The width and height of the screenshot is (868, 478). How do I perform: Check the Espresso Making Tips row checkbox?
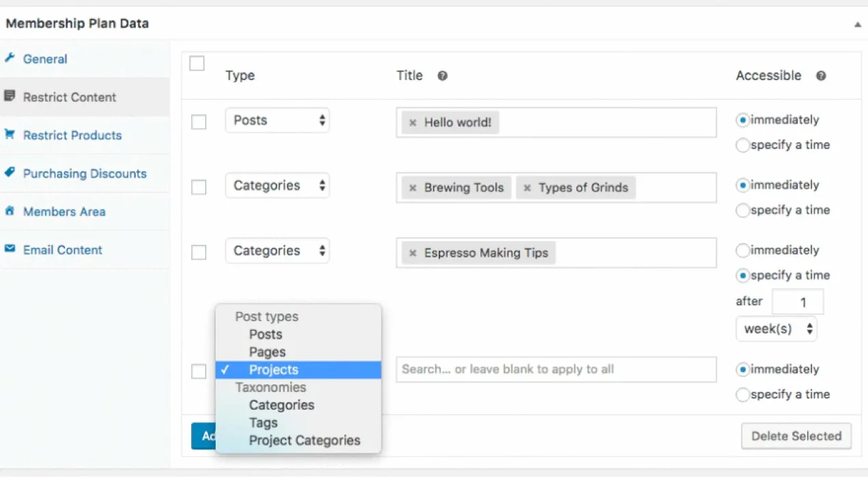click(199, 253)
